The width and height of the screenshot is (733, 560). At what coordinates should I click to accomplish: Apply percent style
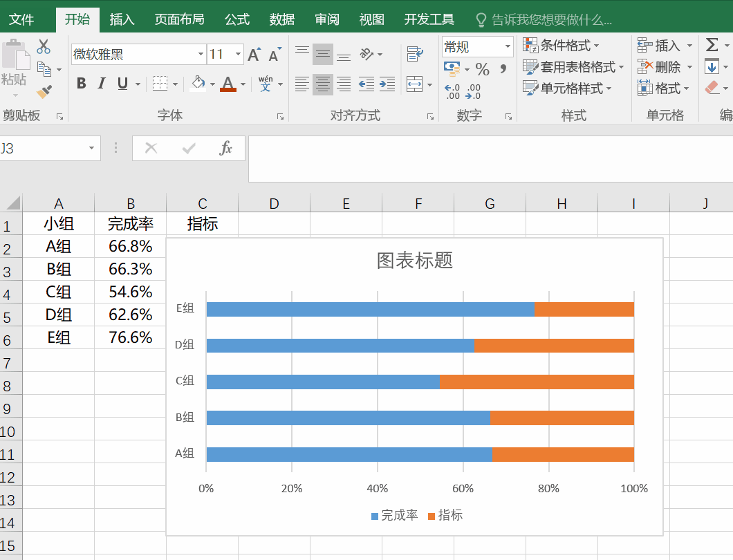482,70
